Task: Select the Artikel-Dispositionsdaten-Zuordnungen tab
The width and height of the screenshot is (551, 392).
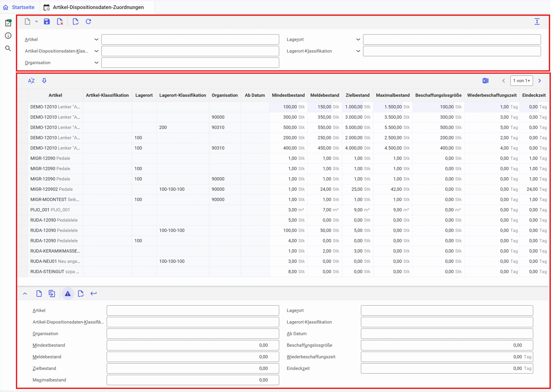Action: [97, 7]
